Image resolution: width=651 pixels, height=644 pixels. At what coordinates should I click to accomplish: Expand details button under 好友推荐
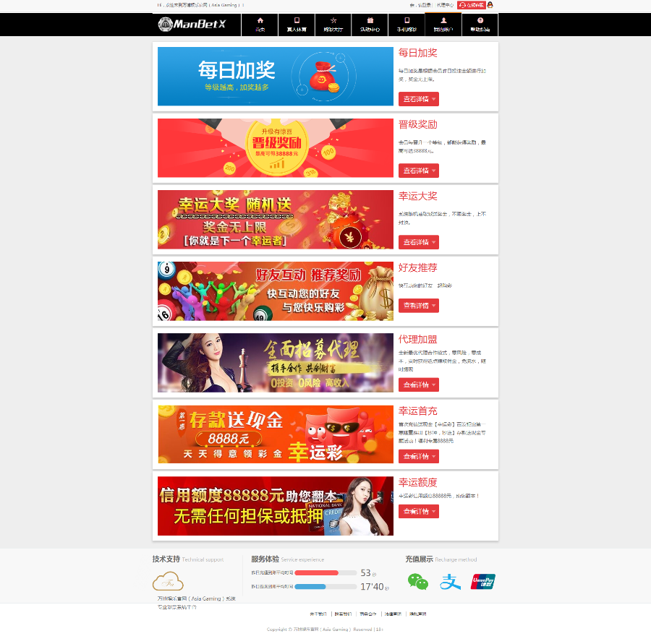[419, 306]
